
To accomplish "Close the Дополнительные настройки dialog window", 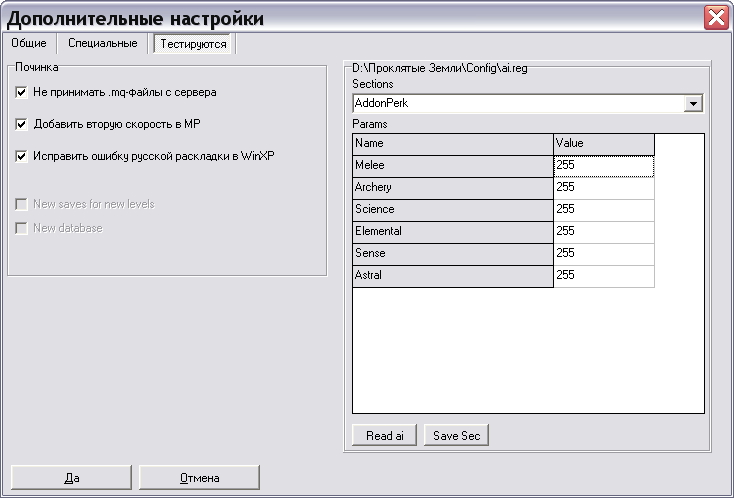I will coord(715,17).
